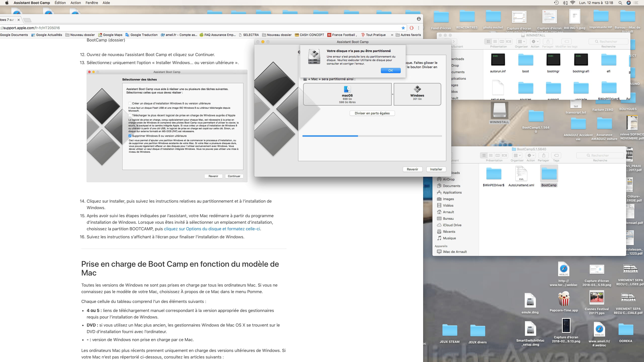Open the Apple menu
The image size is (644, 362).
click(7, 3)
